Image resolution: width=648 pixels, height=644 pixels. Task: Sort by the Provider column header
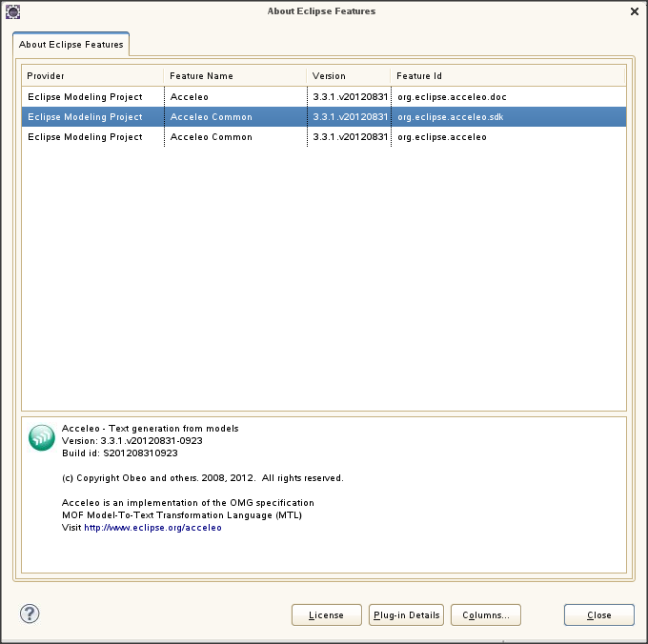92,76
